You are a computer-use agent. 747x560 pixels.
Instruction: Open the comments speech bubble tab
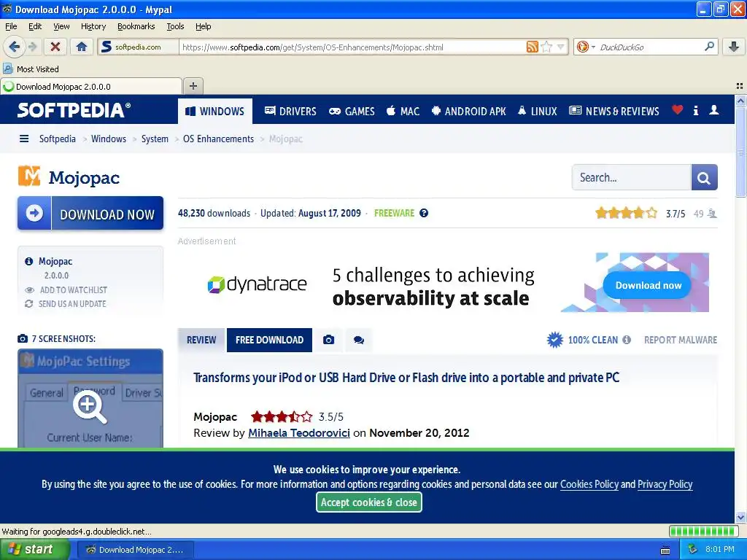pyautogui.click(x=359, y=340)
